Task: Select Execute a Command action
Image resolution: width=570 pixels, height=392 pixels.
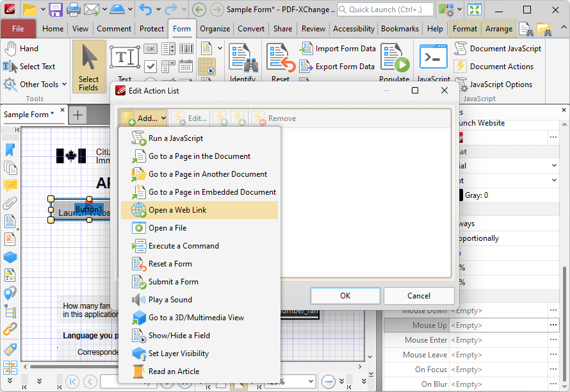Action: click(200, 246)
